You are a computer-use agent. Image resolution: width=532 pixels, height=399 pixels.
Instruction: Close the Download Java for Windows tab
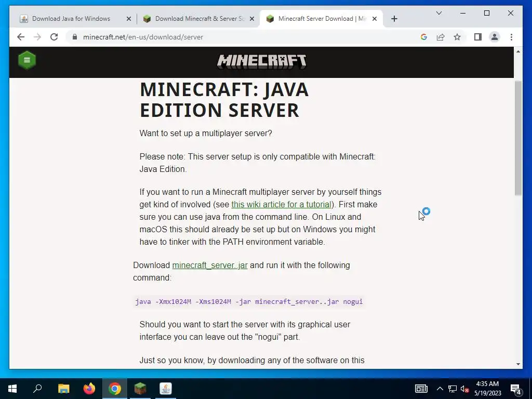[x=129, y=19]
